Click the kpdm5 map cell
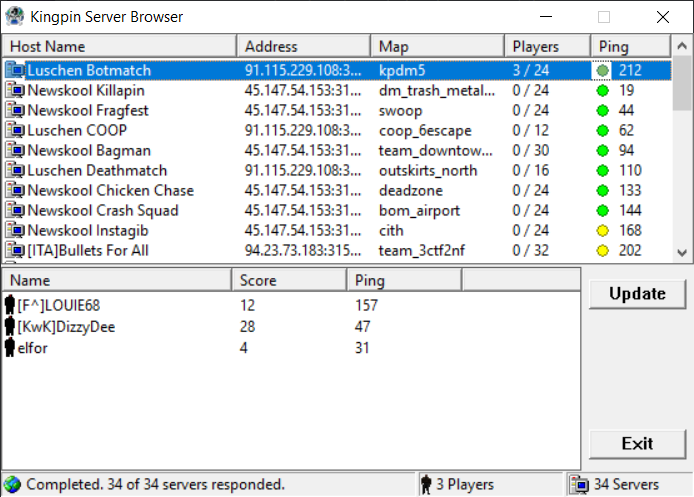Image resolution: width=694 pixels, height=497 pixels. pyautogui.click(x=402, y=70)
